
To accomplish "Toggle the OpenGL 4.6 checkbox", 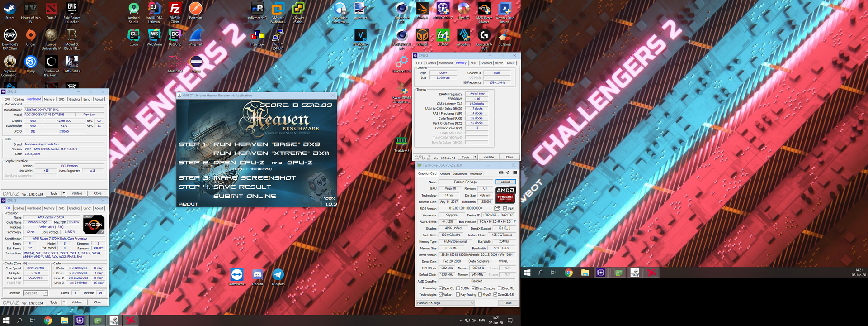I will (x=495, y=295).
